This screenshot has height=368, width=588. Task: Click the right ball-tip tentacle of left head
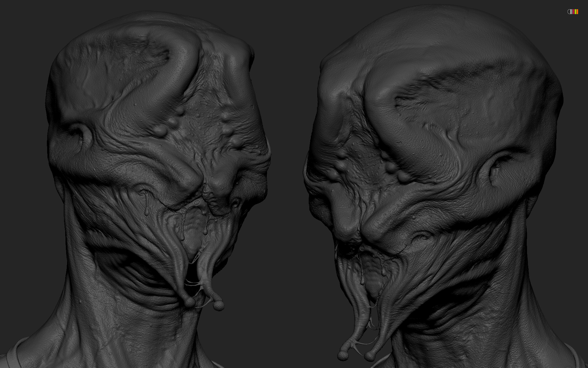219,305
